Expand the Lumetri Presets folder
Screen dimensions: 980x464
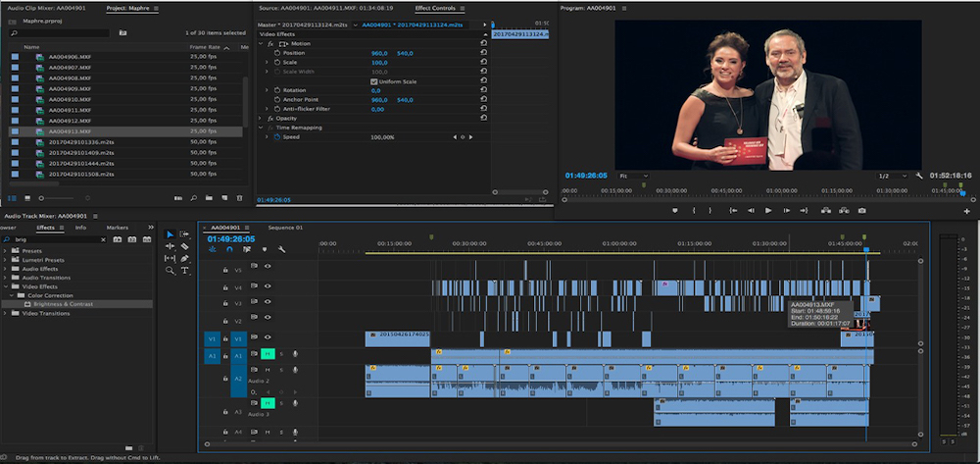pyautogui.click(x=6, y=259)
